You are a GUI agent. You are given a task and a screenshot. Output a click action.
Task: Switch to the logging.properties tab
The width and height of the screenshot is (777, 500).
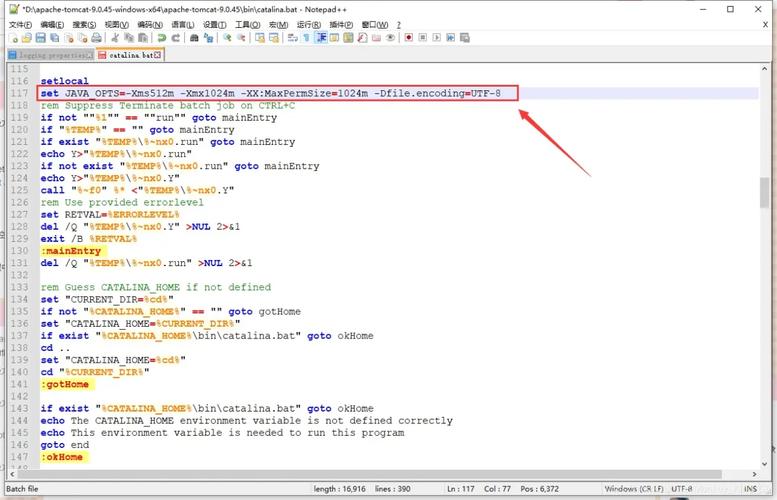50,55
